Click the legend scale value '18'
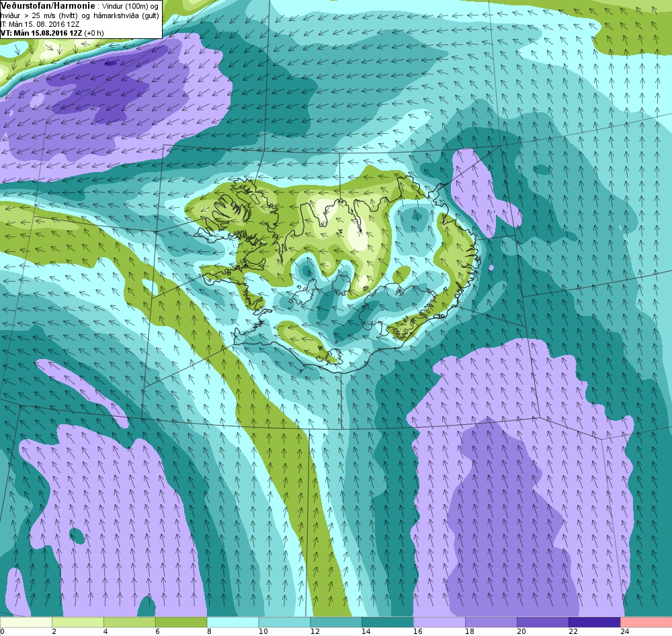The width and height of the screenshot is (672, 636). (470, 631)
